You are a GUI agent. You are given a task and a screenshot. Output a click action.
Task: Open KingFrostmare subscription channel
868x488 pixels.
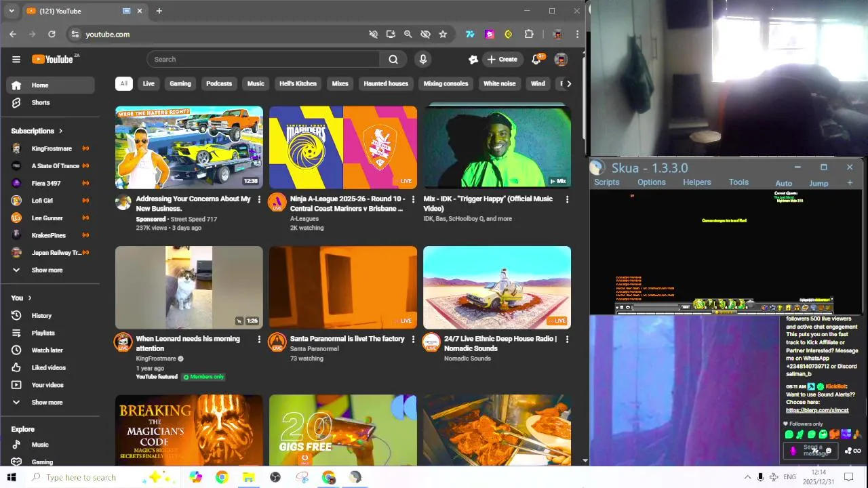pyautogui.click(x=50, y=148)
